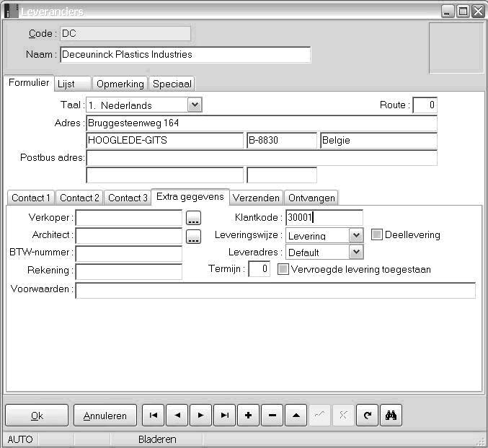Click the refresh record button
The height and width of the screenshot is (448, 488).
(x=367, y=415)
